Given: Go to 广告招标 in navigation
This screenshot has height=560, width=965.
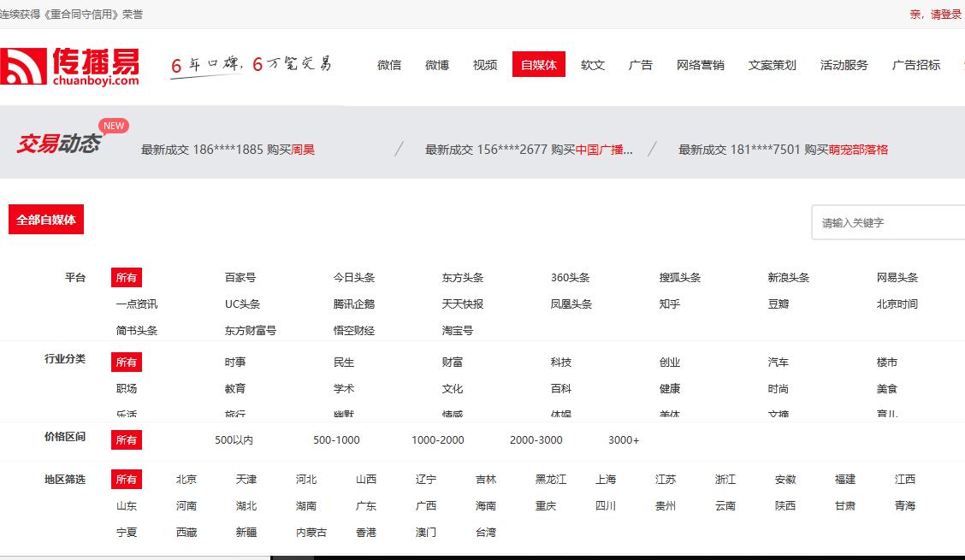Looking at the screenshot, I should pos(915,65).
